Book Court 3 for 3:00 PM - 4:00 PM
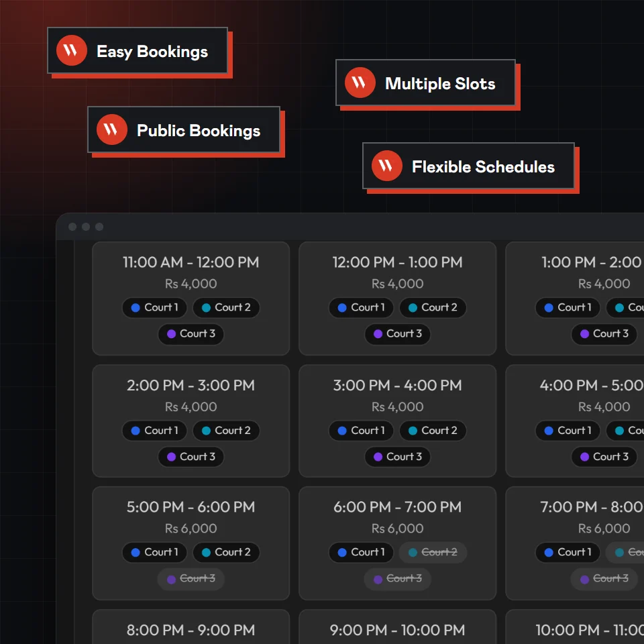The height and width of the screenshot is (644, 644). (x=398, y=457)
